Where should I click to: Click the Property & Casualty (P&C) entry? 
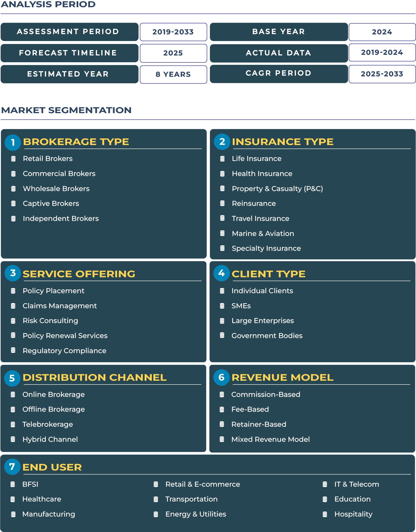pyautogui.click(x=277, y=189)
